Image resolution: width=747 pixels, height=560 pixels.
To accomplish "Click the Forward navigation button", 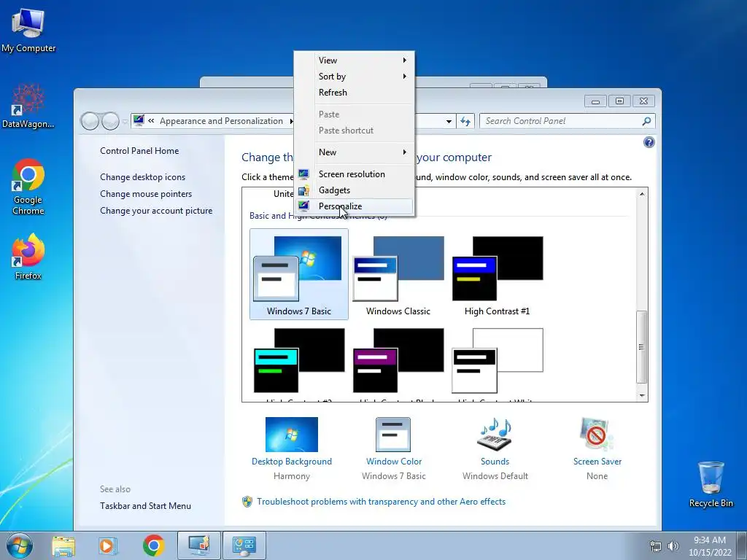I will pyautogui.click(x=110, y=122).
